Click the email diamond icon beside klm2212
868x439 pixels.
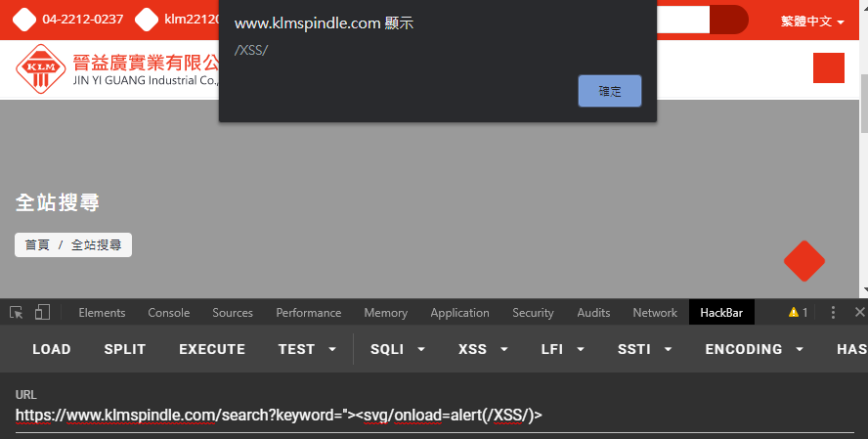[147, 20]
